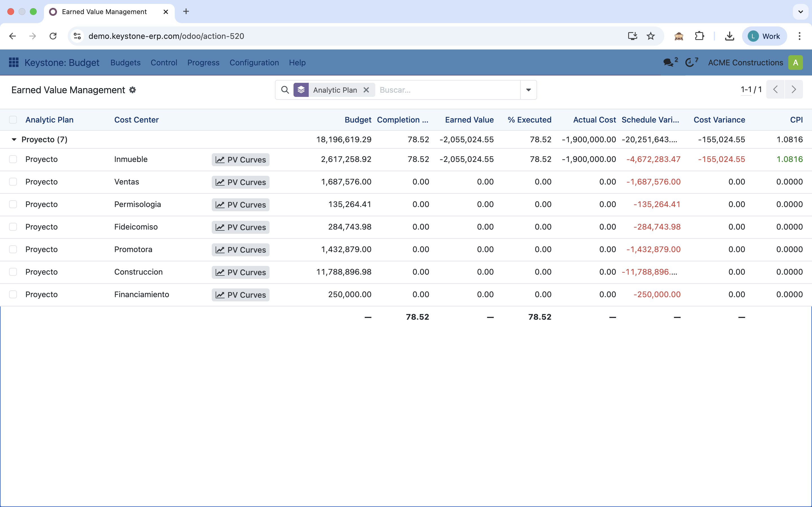Open PV Curves for Construccion
This screenshot has width=812, height=507.
tap(240, 272)
